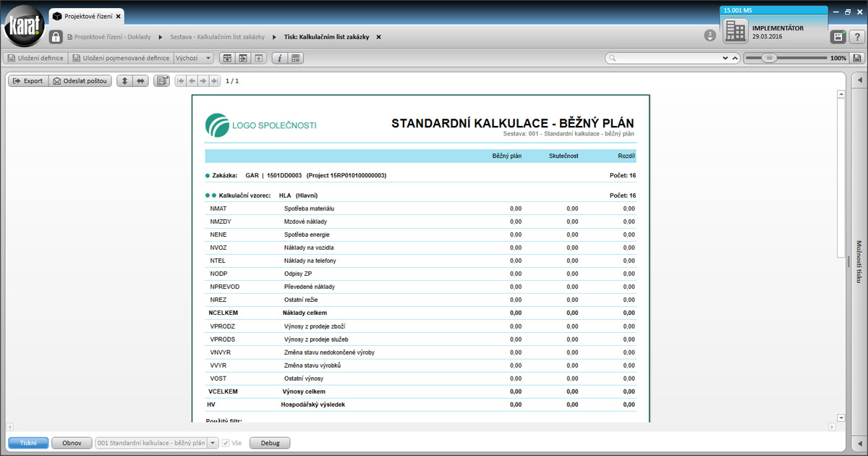This screenshot has width=868, height=456.
Task: Find previous search result up arrow
Action: [x=735, y=58]
